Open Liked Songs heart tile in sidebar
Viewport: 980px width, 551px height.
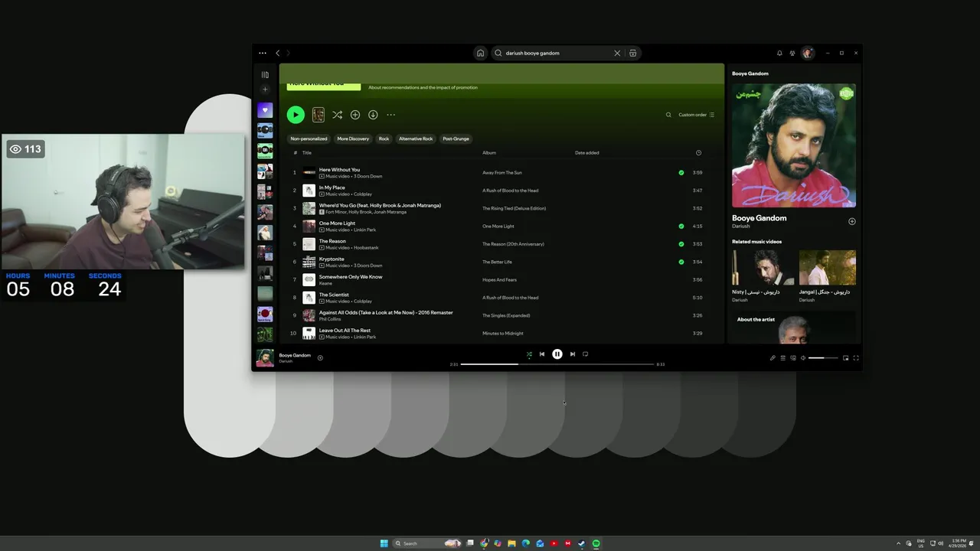265,110
